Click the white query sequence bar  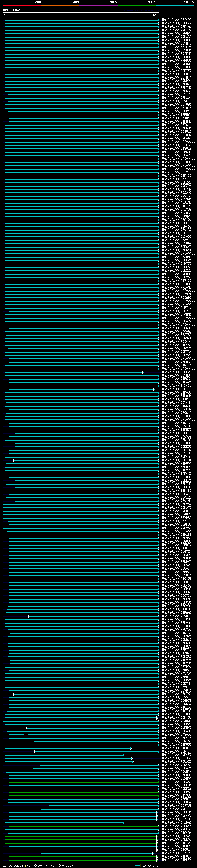(x=81, y=12)
